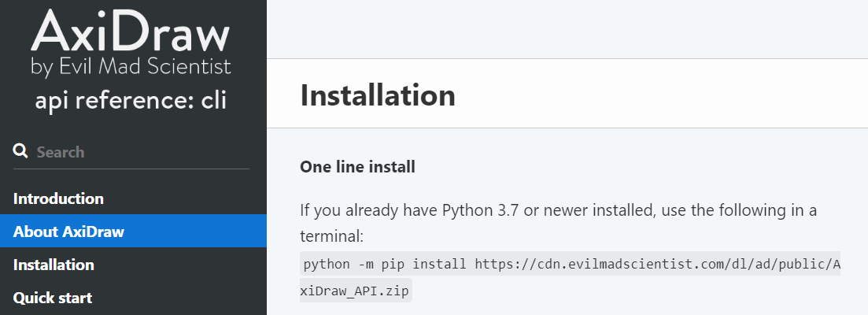Image resolution: width=868 pixels, height=315 pixels.
Task: Click the 'Python 3.7 or newer' sentence
Action: 558,210
